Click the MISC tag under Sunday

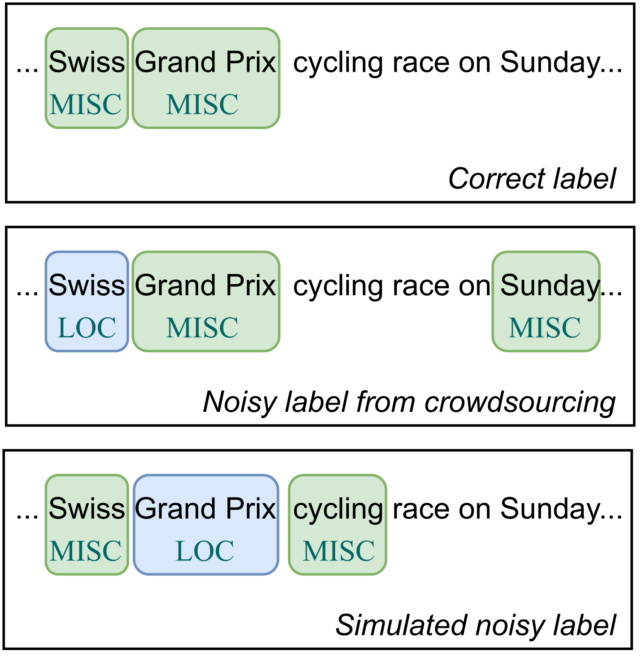pos(544,328)
